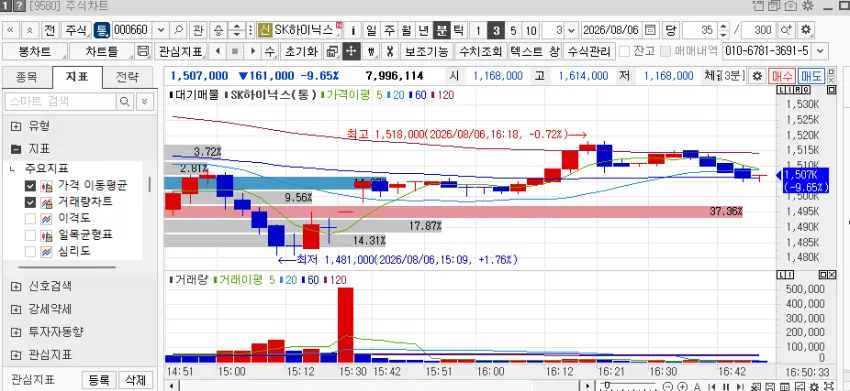Viewport: 850px width, 391px height.
Task: Click the double-left collapse arrows icon
Action: click(11, 30)
